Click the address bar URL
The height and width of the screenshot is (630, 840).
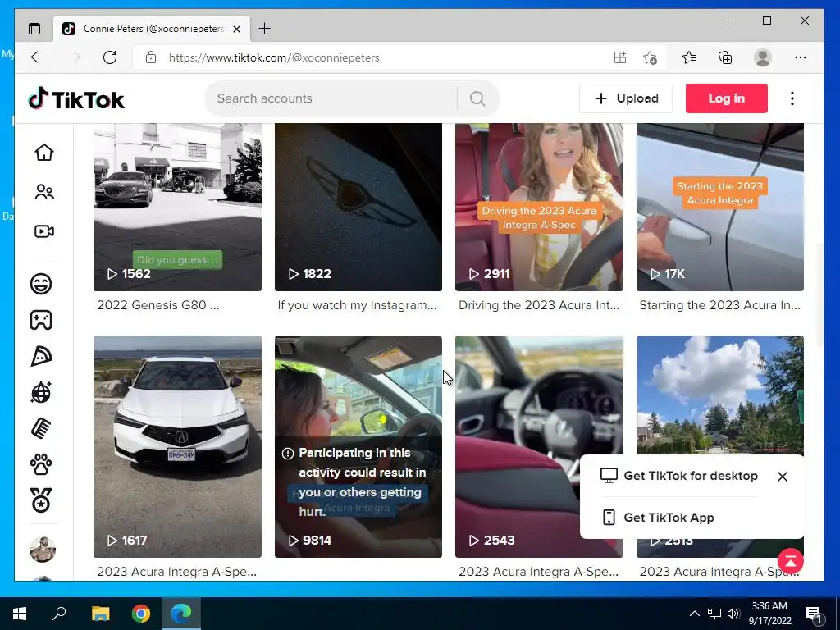click(274, 57)
